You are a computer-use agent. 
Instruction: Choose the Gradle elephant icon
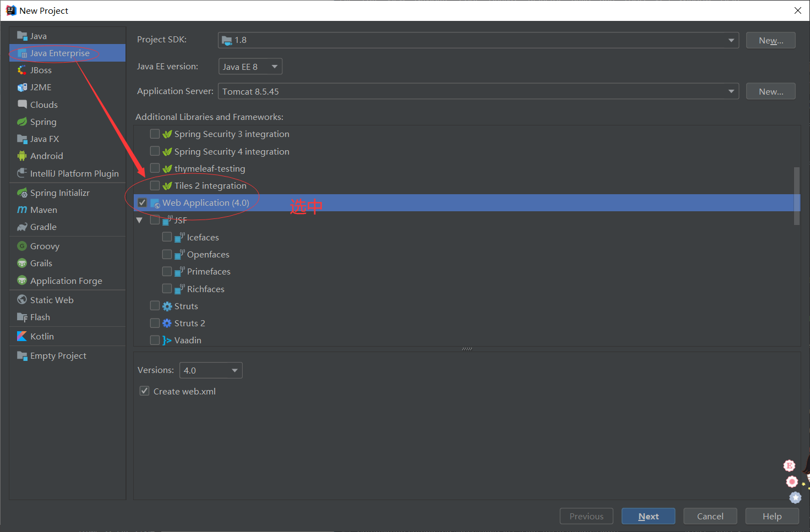point(22,227)
